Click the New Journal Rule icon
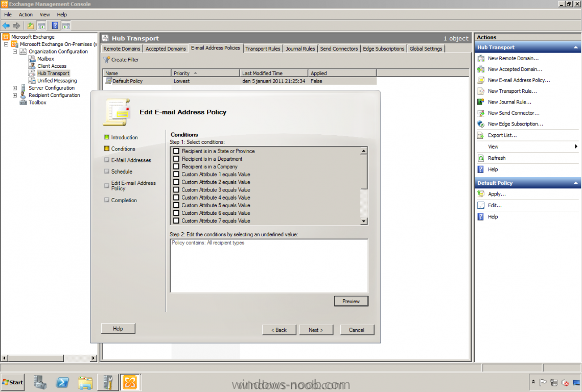Screen dimensions: 582x392 click(x=481, y=102)
